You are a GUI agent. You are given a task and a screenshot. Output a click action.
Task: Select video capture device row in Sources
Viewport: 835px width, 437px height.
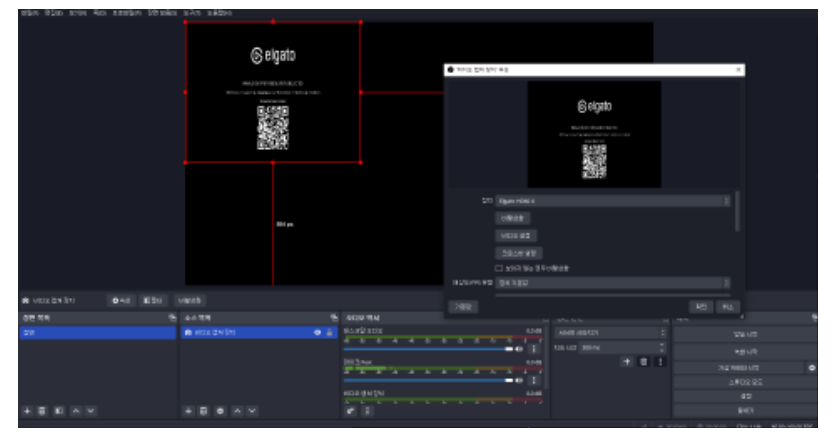259,333
